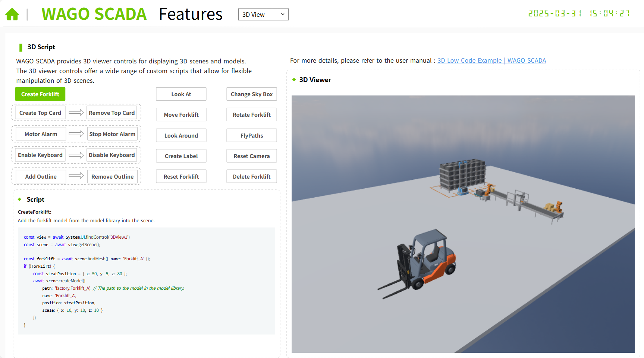Select the Look At button
Image resolution: width=644 pixels, height=358 pixels.
pos(181,94)
